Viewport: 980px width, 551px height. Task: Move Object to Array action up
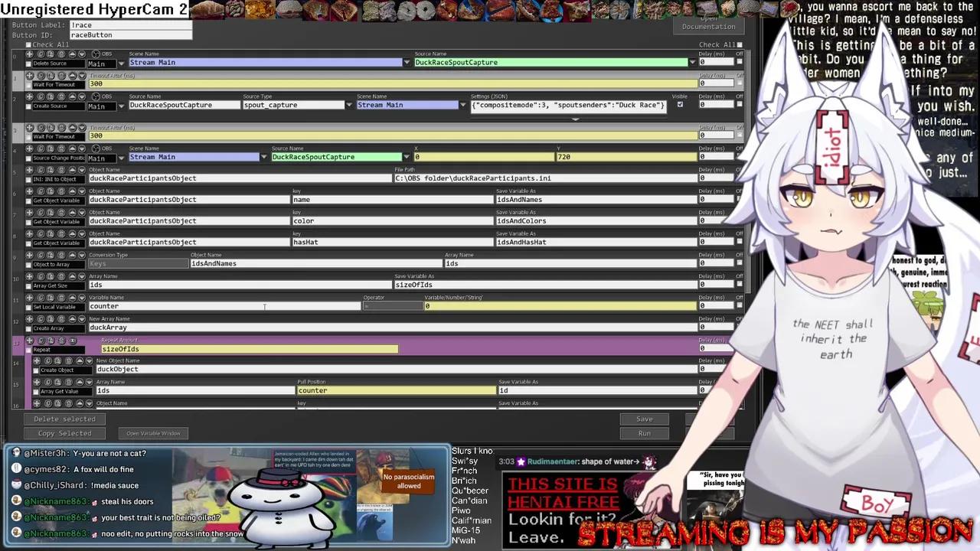pyautogui.click(x=72, y=255)
